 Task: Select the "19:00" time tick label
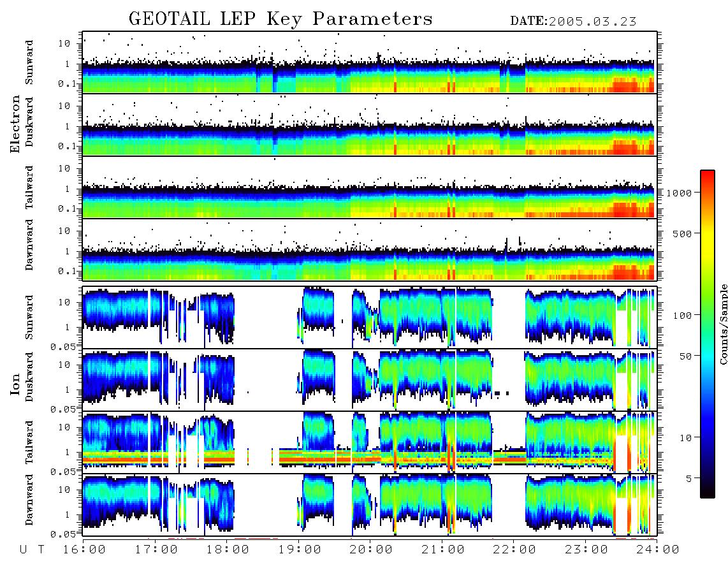300,550
